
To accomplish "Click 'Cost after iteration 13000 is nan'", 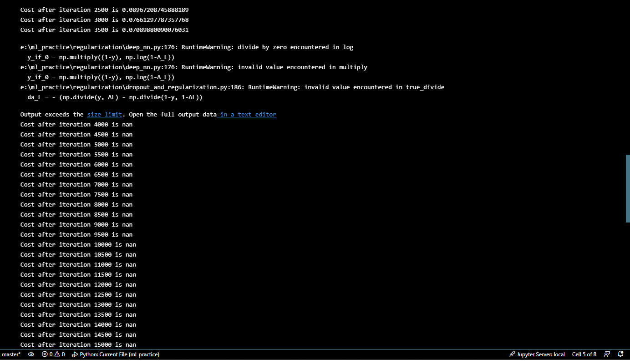I will coord(78,305).
